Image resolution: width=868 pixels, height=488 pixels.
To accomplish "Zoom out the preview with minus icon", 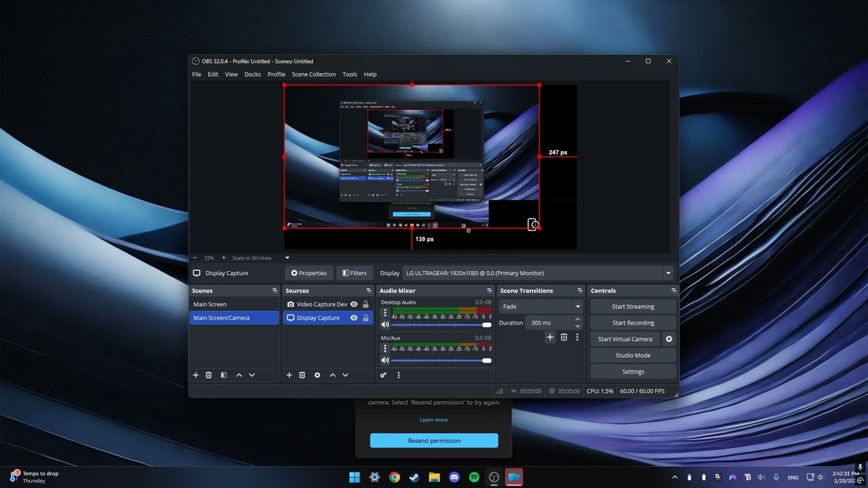I will 195,258.
